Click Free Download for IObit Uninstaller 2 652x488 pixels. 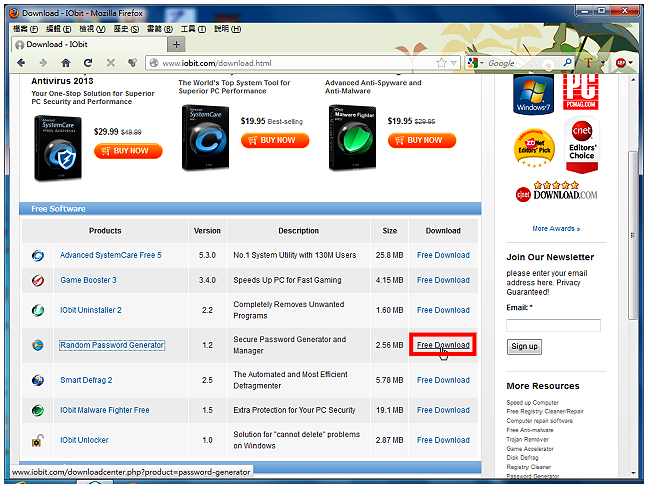(x=443, y=310)
